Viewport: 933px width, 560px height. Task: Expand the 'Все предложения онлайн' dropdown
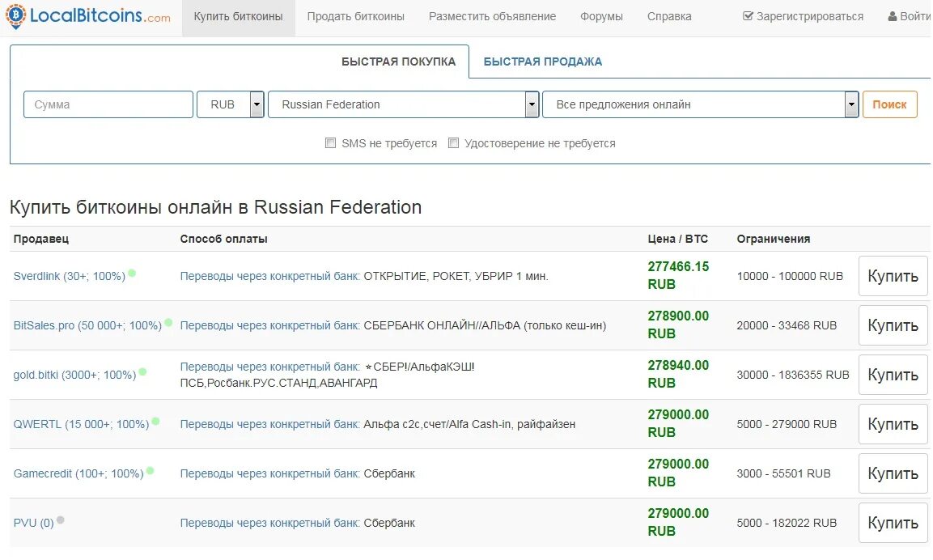700,104
